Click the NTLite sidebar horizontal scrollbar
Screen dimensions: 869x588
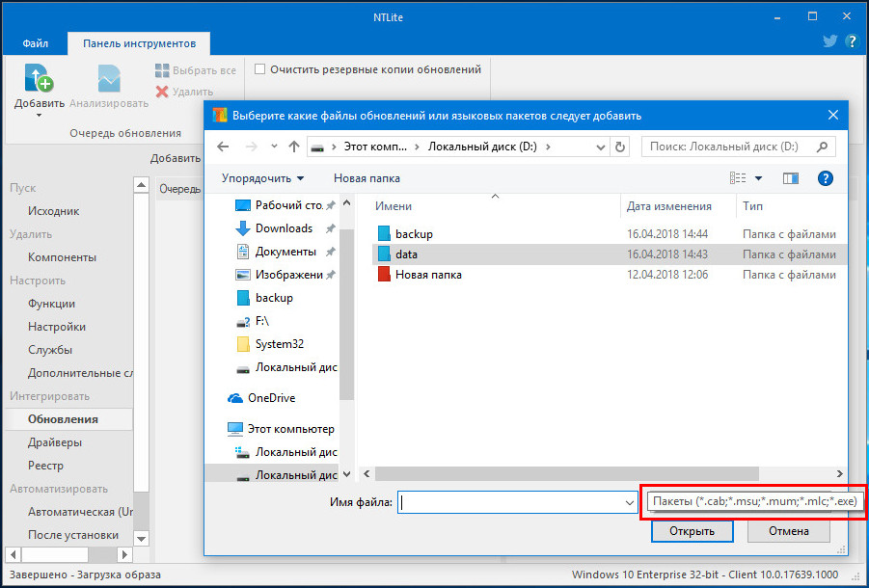[x=55, y=554]
